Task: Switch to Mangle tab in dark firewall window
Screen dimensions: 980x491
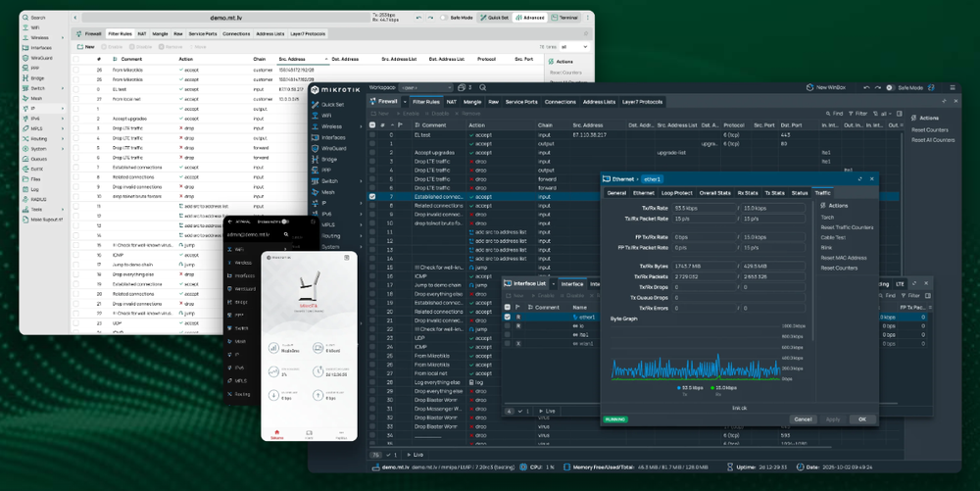Action: [x=472, y=102]
